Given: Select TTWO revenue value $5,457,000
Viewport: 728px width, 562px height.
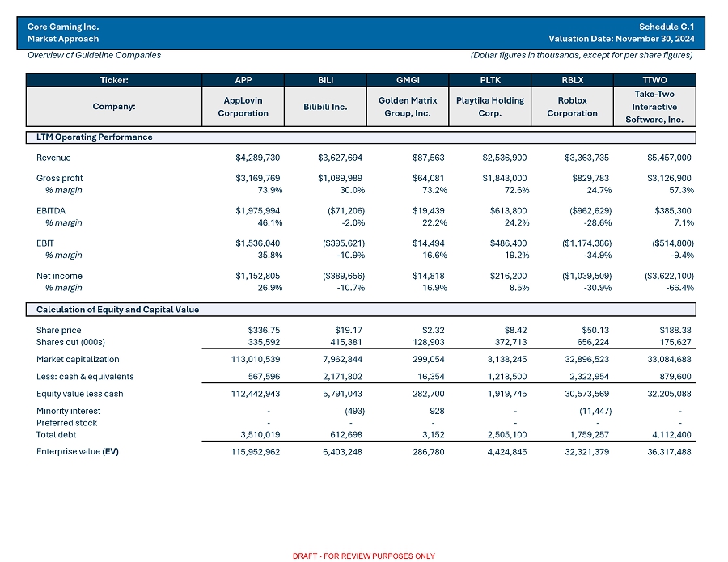Looking at the screenshot, I should pyautogui.click(x=669, y=158).
